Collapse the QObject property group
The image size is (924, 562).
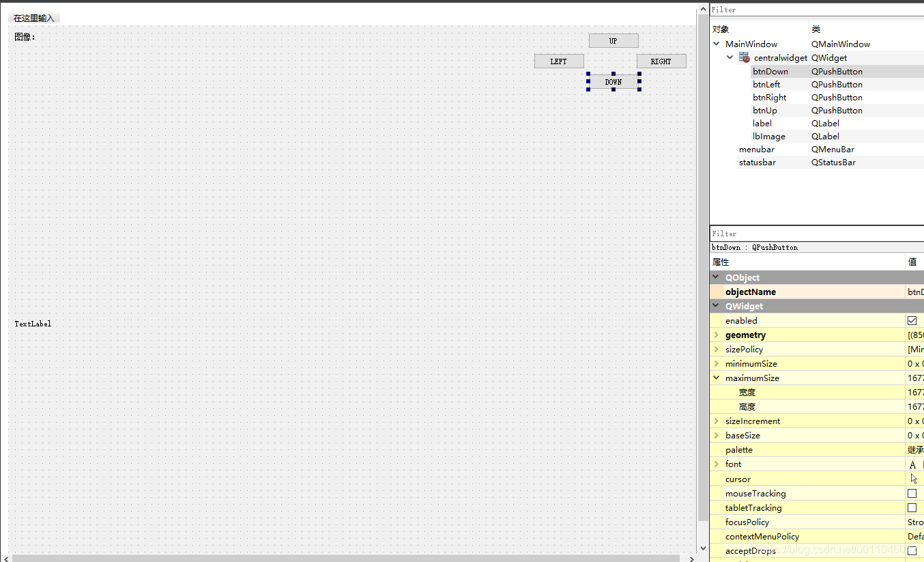coord(716,277)
